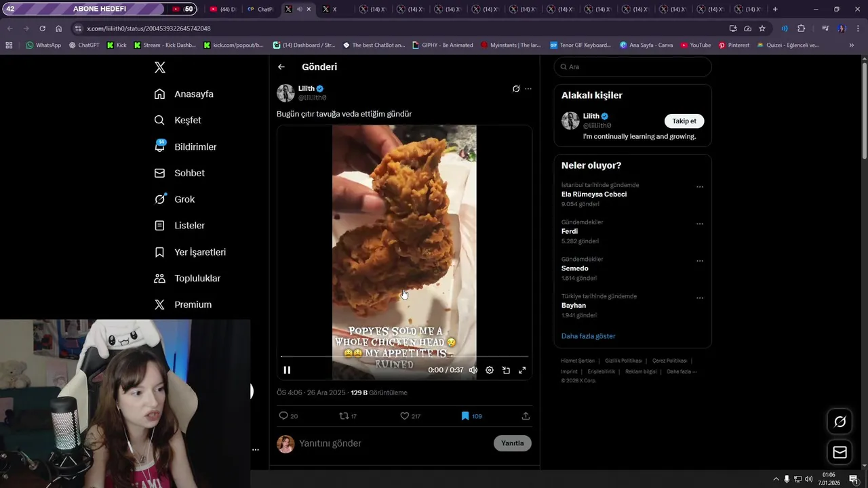Reload the page in browser toolbar
Viewport: 868px width, 488px height.
coord(42,28)
